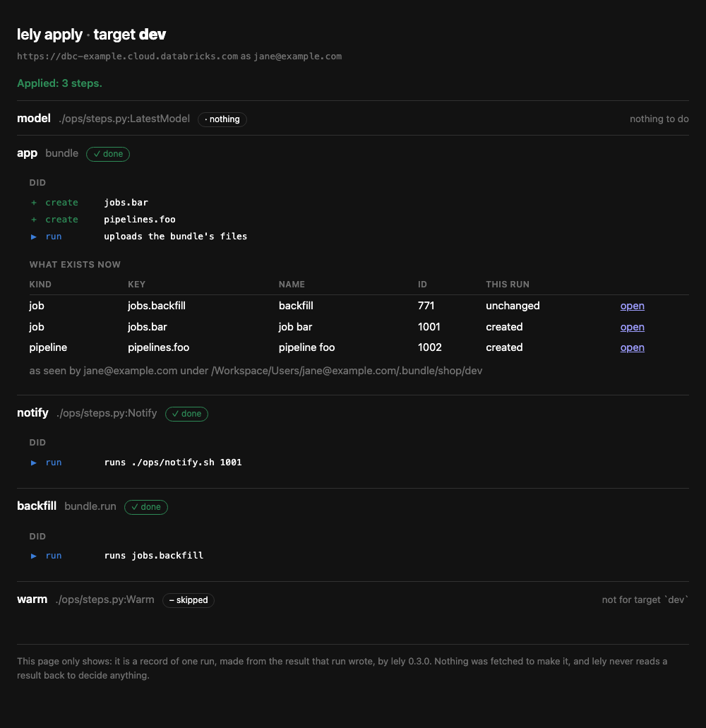Click the "notify" step heading

coord(33,413)
